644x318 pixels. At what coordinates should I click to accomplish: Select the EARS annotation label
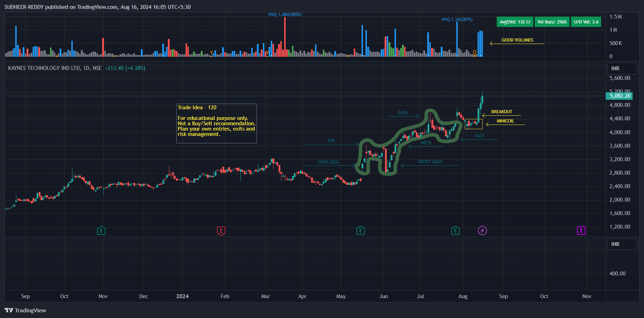click(x=403, y=113)
